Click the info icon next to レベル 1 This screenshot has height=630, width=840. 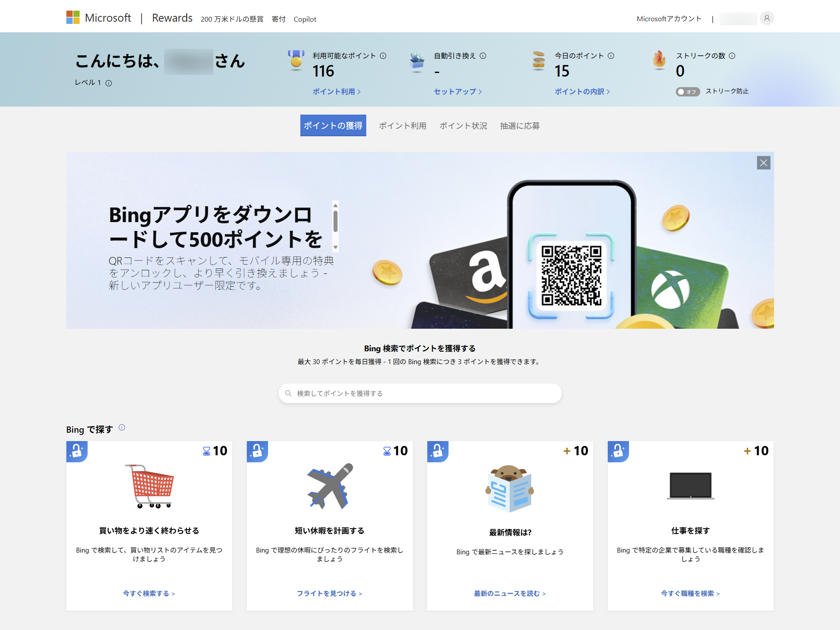[x=109, y=83]
